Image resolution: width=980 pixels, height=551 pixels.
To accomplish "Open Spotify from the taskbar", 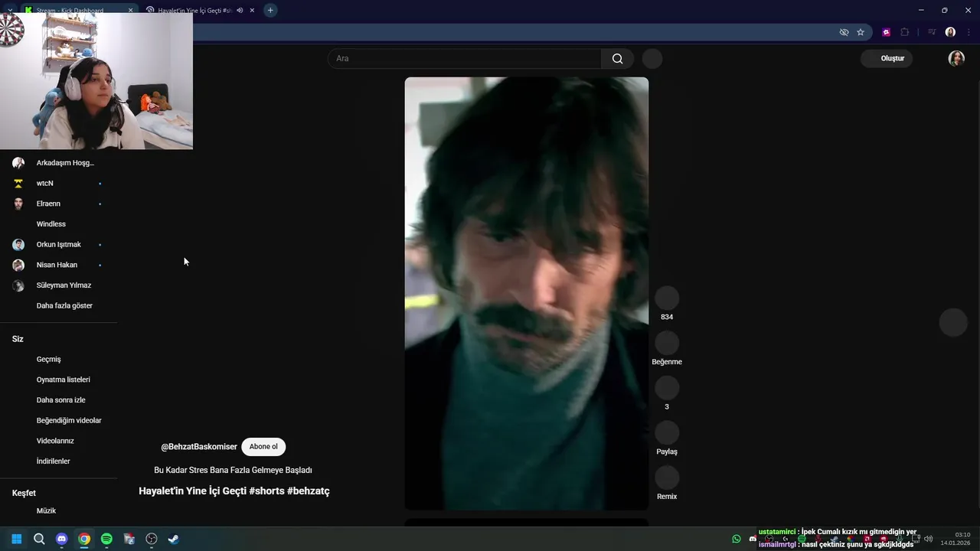I will tap(106, 539).
